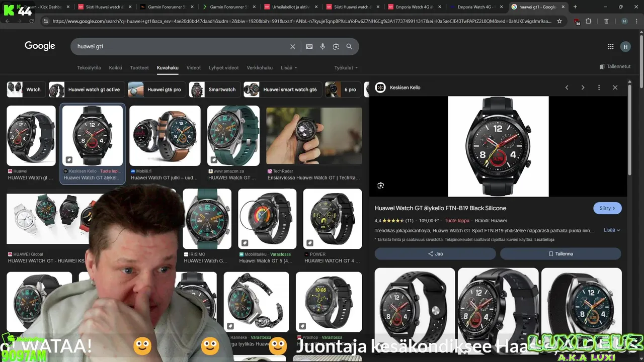Show previous image in preview panel
The image size is (644, 362).
click(x=567, y=87)
